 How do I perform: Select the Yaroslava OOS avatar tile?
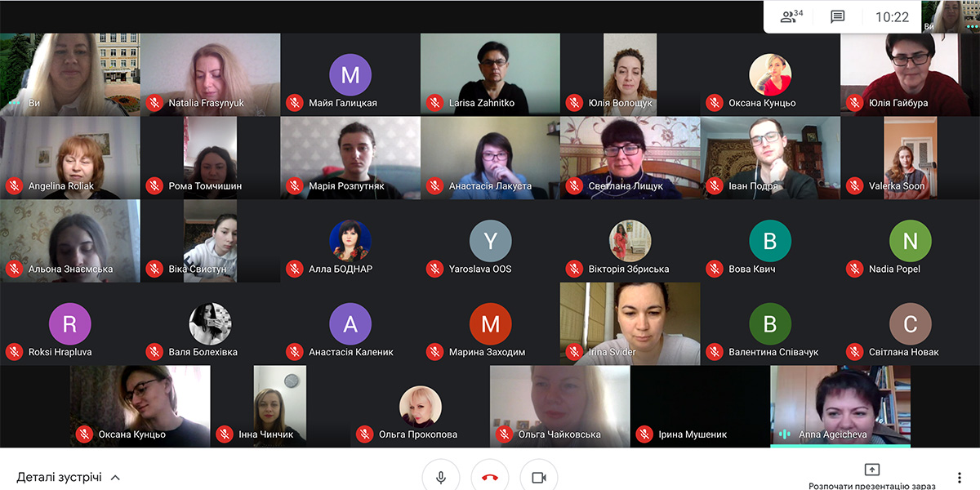click(x=490, y=241)
